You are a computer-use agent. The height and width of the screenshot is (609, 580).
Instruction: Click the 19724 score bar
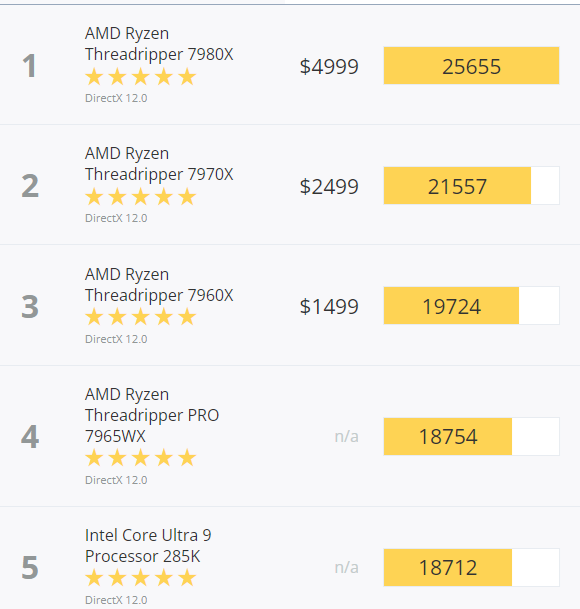coord(471,306)
